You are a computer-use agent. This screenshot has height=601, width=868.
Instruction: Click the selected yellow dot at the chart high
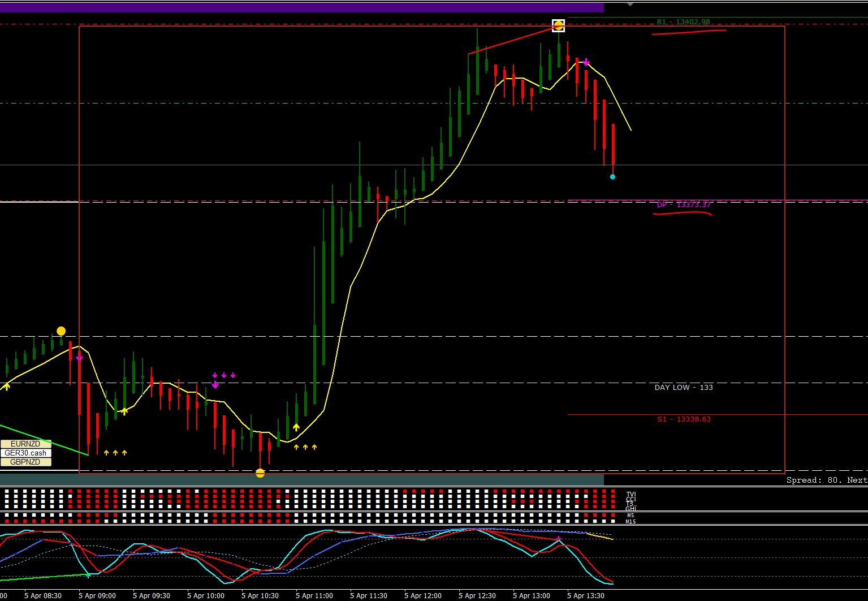point(559,25)
